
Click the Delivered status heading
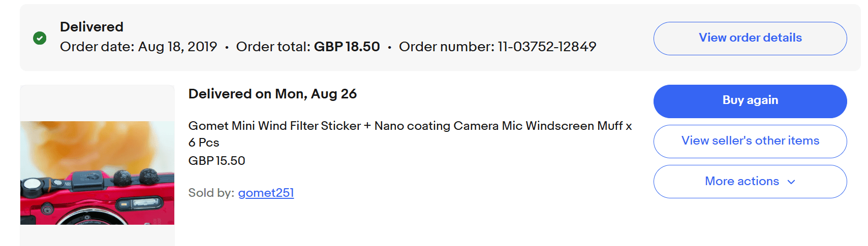(x=91, y=27)
